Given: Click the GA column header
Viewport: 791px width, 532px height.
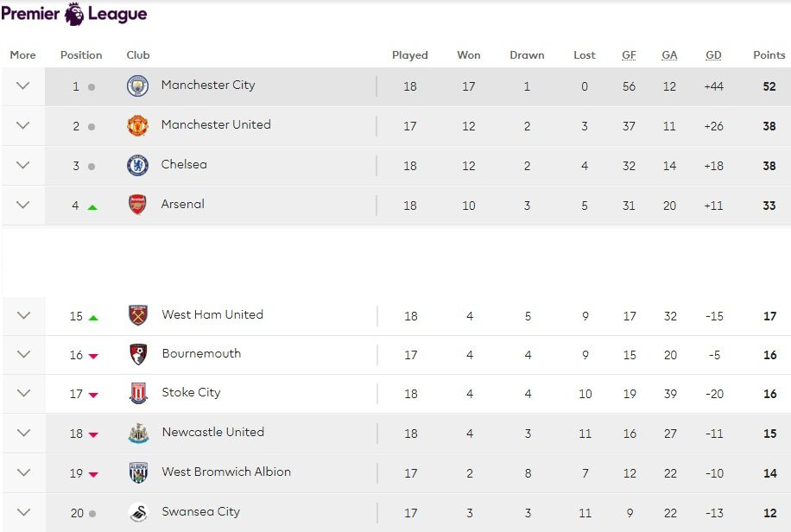Looking at the screenshot, I should 669,55.
